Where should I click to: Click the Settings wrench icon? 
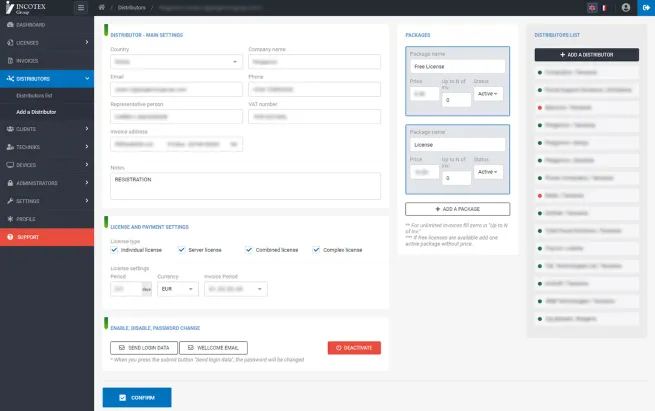(10, 201)
